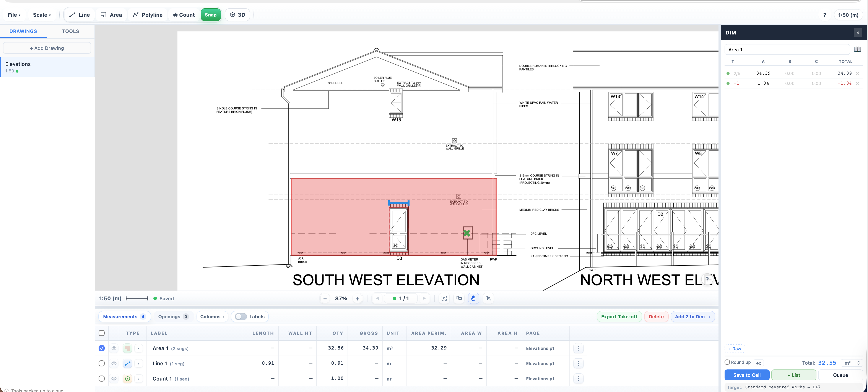Screen dimensions: 868x392
Task: Toggle the Labels switch on
Action: coord(241,317)
